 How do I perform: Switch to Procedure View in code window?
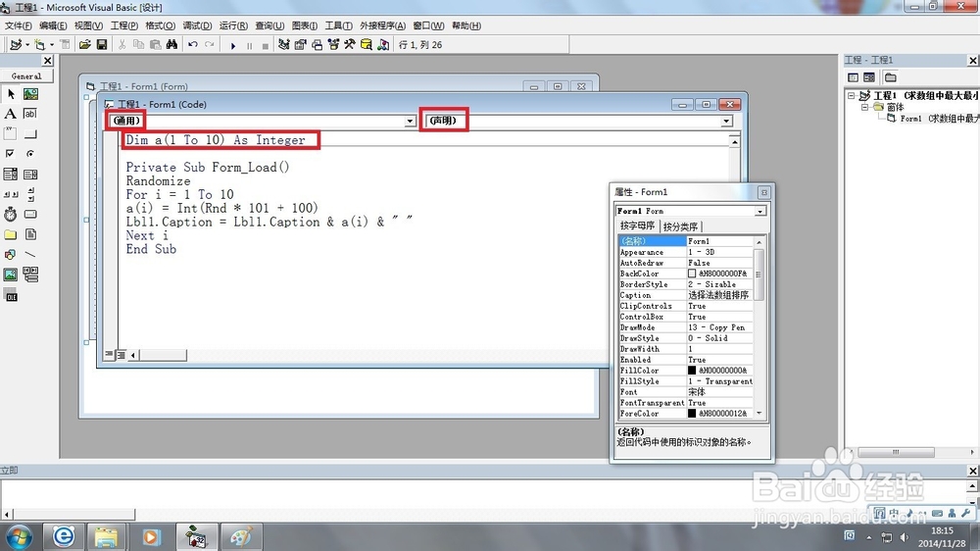110,355
